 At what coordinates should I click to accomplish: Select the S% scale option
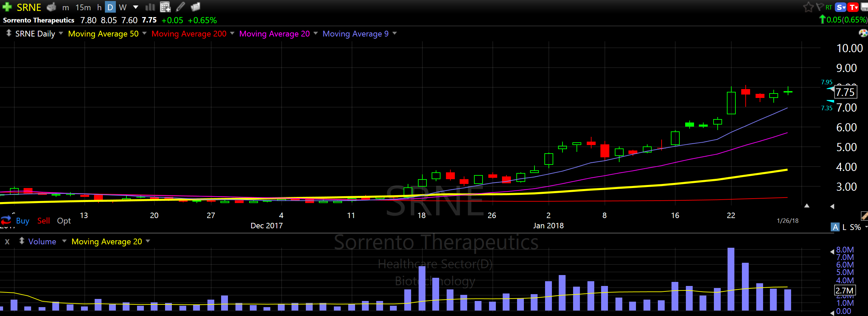point(855,227)
